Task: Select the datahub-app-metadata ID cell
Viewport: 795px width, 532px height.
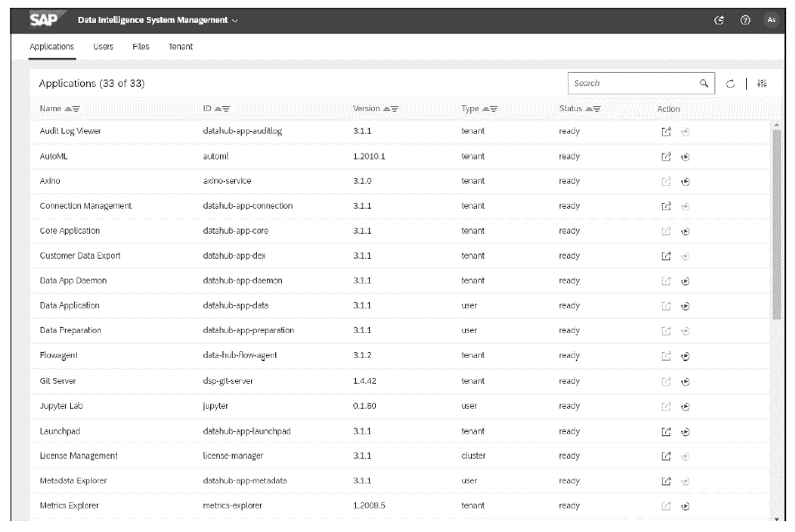Action: click(245, 481)
